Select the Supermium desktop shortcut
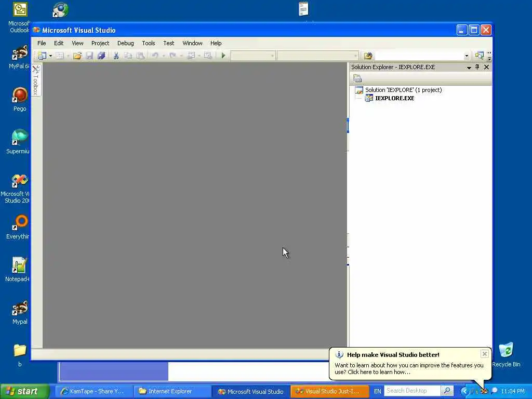The height and width of the screenshot is (399, 532). pos(18,142)
